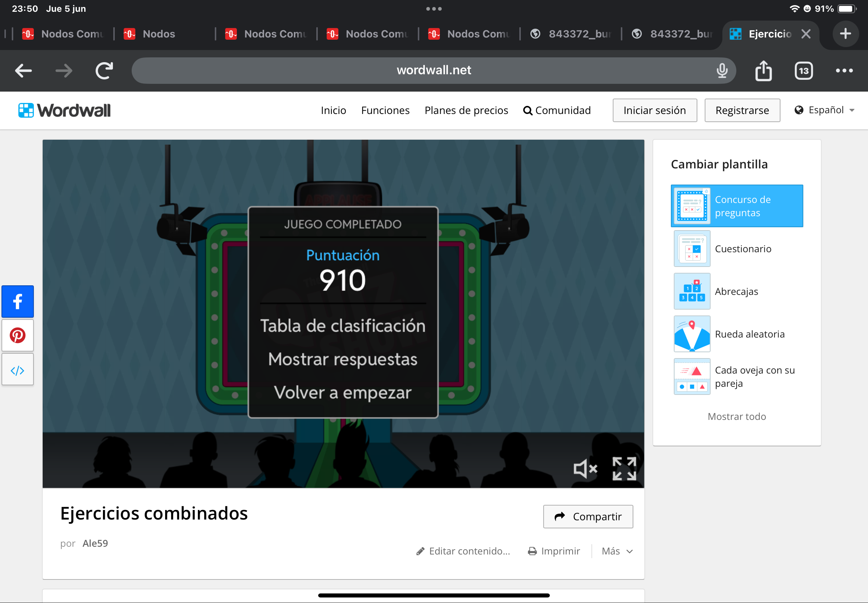Click the Iniciar sesión button
This screenshot has width=868, height=603.
655,110
